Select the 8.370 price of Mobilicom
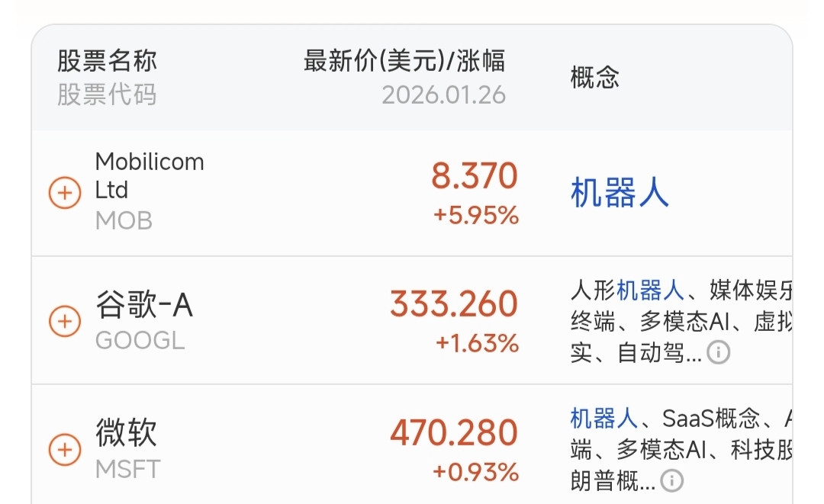The height and width of the screenshot is (504, 824). [x=474, y=177]
